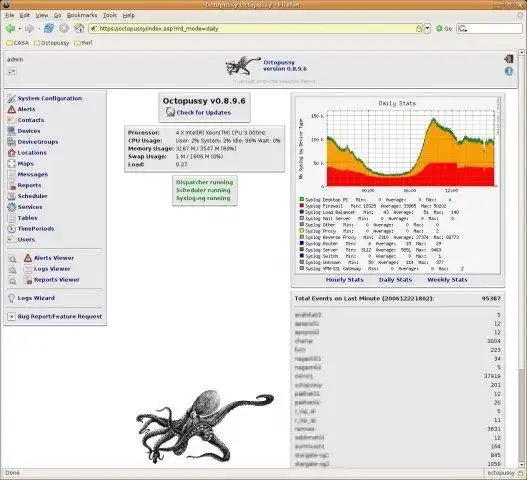Screen dimensions: 527x480
Task: Open the Octopussy bookmark folder
Action: tap(52, 43)
